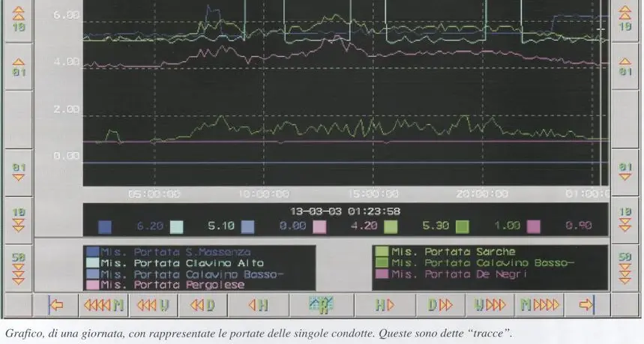This screenshot has height=344, width=644.
Task: Lower scale by 01 on the right panel
Action: pyautogui.click(x=625, y=172)
